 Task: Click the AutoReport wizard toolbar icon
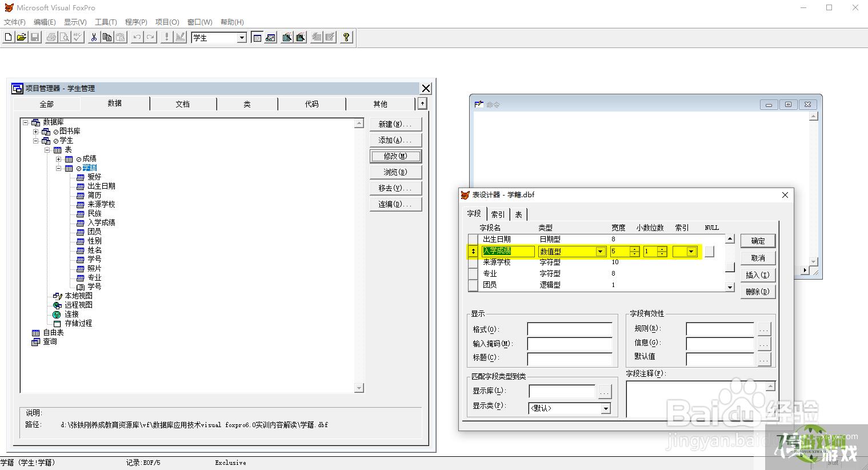click(330, 37)
